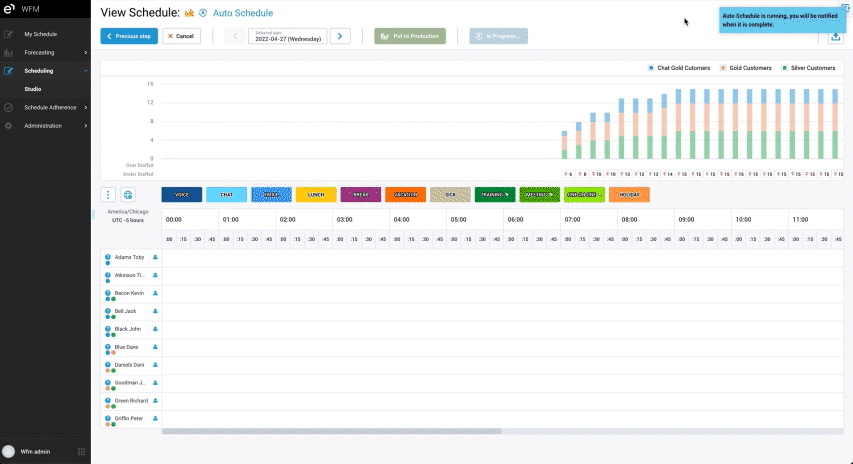Select the VOICE activity color swatch

(182, 195)
